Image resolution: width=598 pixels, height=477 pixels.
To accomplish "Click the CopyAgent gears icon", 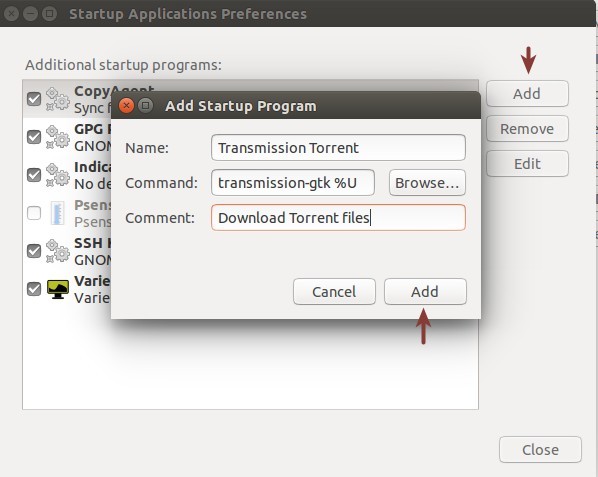I will 58,99.
